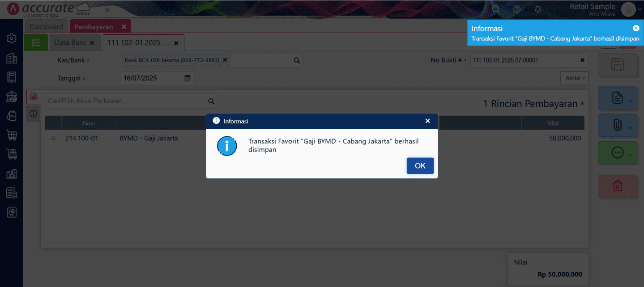Click the red trash delete button

tap(617, 186)
